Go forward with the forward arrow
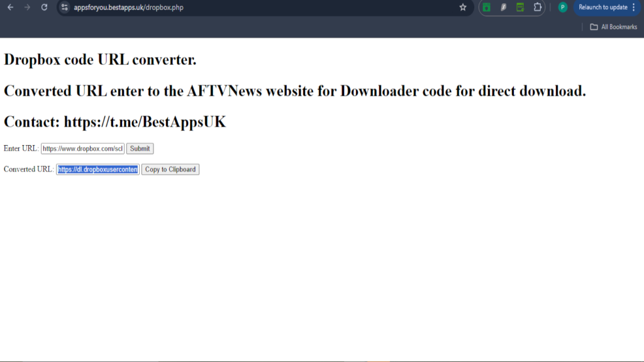 27,8
